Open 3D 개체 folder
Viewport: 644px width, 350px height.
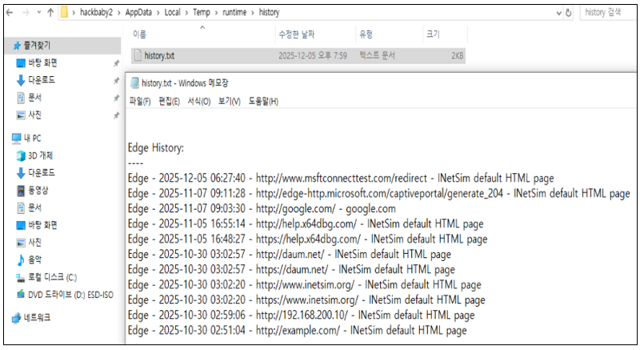[x=40, y=155]
